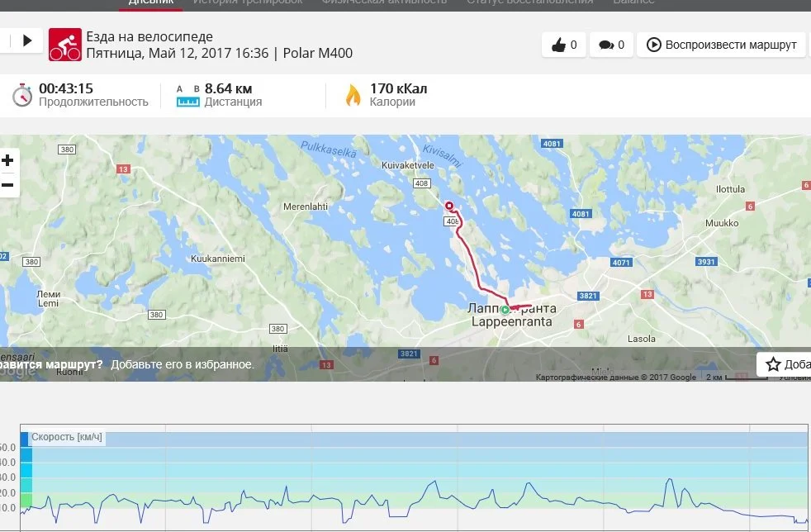
Task: Click the A-B distance ruler icon
Action: pos(187,96)
